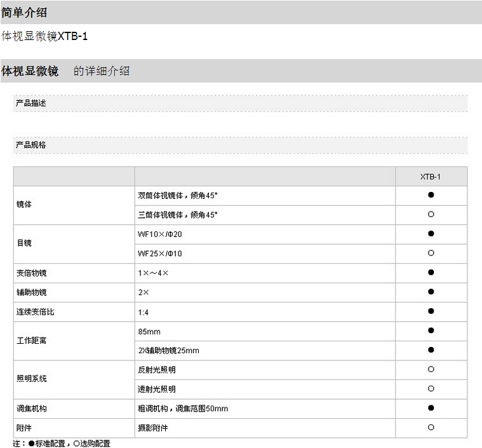This screenshot has height=448, width=482.
Task: Select the 2× auxiliary objective value
Action: pos(144,292)
